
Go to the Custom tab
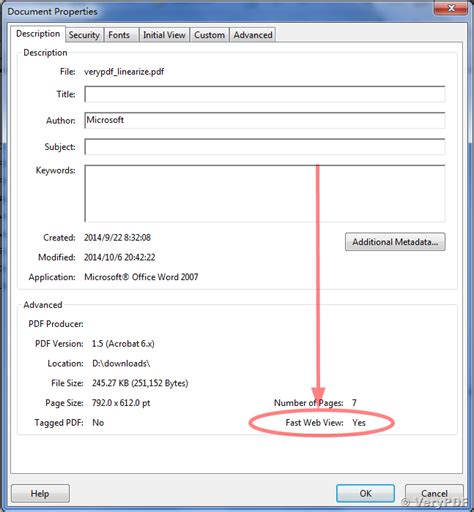pyautogui.click(x=210, y=35)
